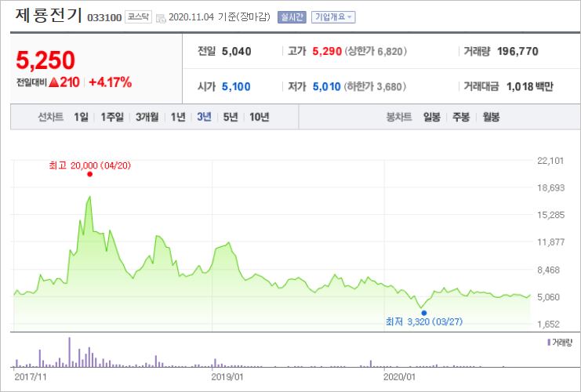Click the 2019/01 axis date label
The width and height of the screenshot is (581, 392).
pos(227,377)
